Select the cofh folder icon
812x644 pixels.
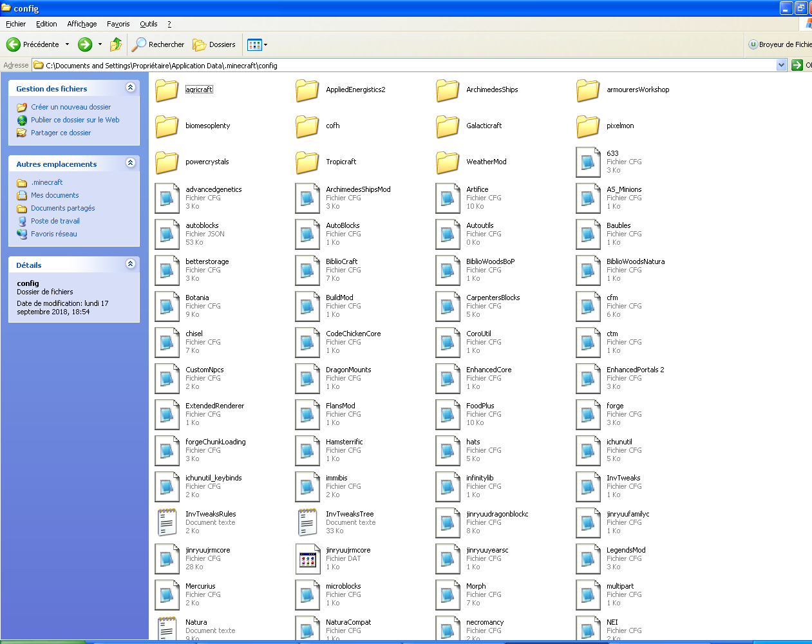click(307, 126)
